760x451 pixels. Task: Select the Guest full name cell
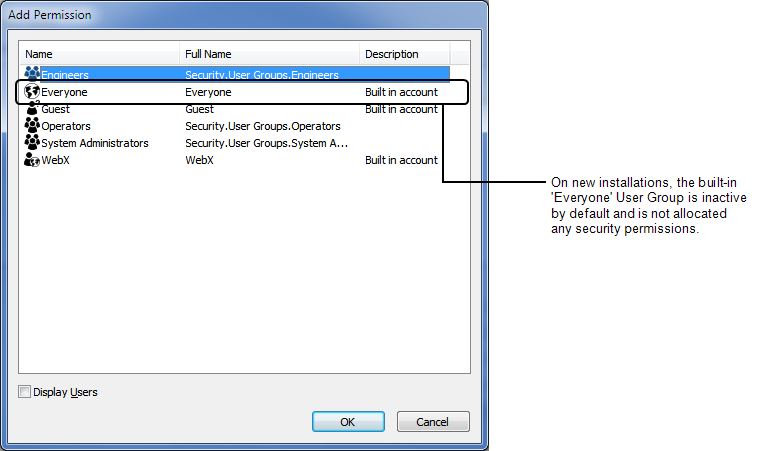[200, 109]
